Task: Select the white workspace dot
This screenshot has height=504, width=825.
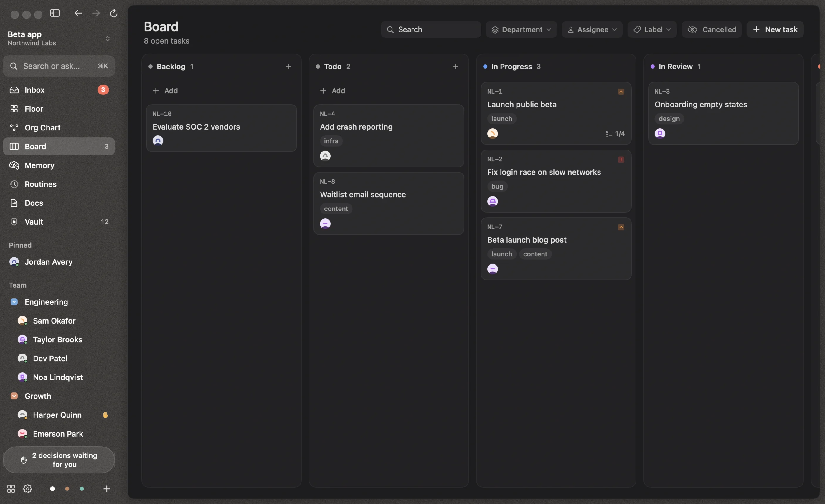Action: coord(52,489)
